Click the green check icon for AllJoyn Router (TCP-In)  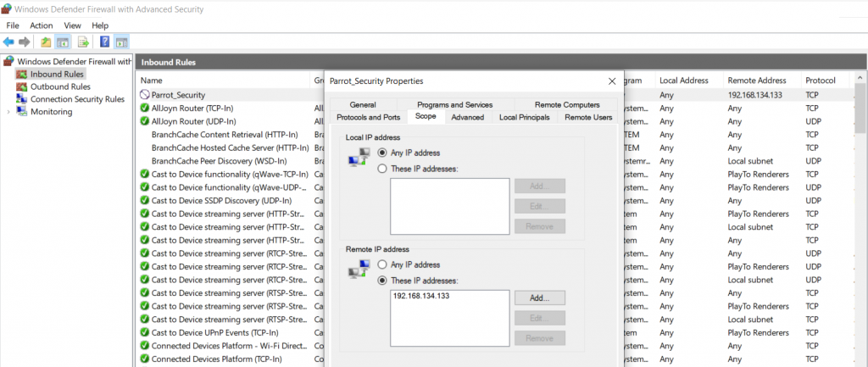tap(144, 108)
